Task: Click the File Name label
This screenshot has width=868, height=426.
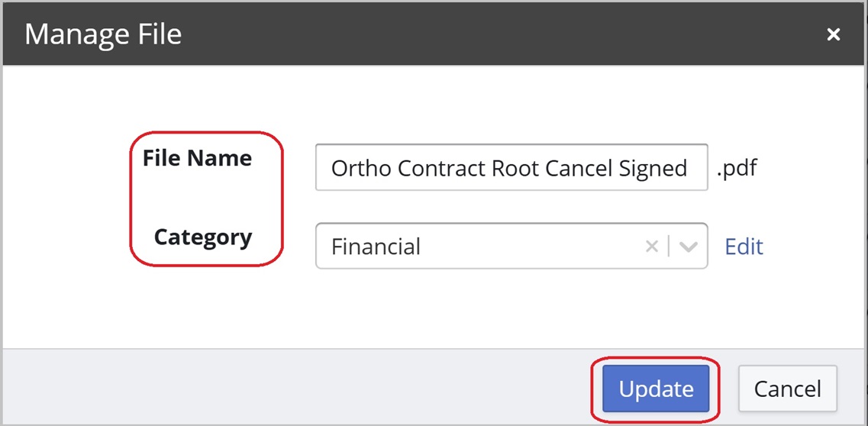Action: click(x=197, y=158)
